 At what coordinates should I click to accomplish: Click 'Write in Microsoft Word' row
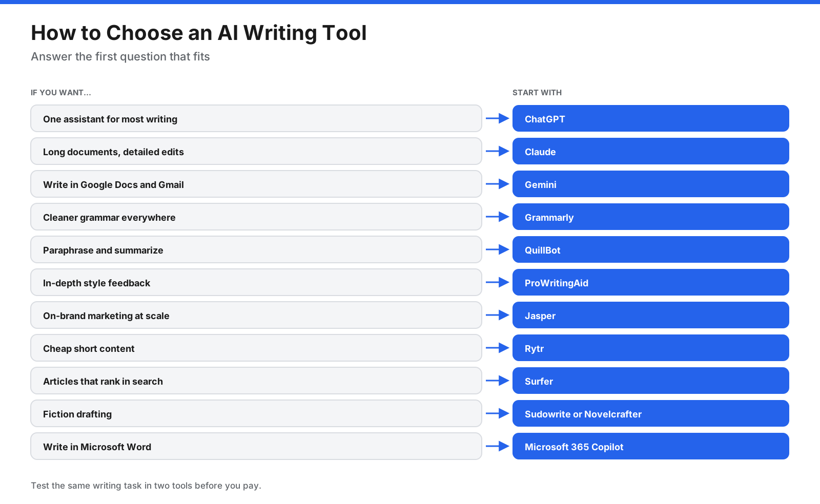click(x=256, y=446)
